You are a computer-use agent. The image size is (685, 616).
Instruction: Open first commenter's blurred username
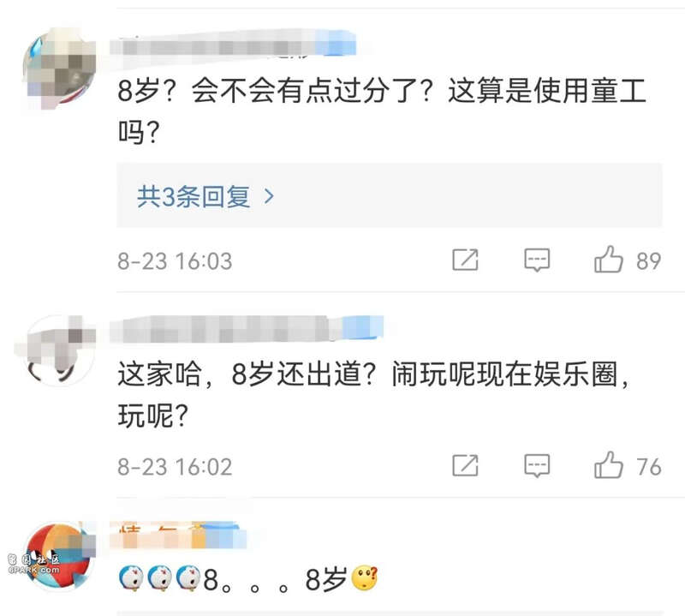233,45
